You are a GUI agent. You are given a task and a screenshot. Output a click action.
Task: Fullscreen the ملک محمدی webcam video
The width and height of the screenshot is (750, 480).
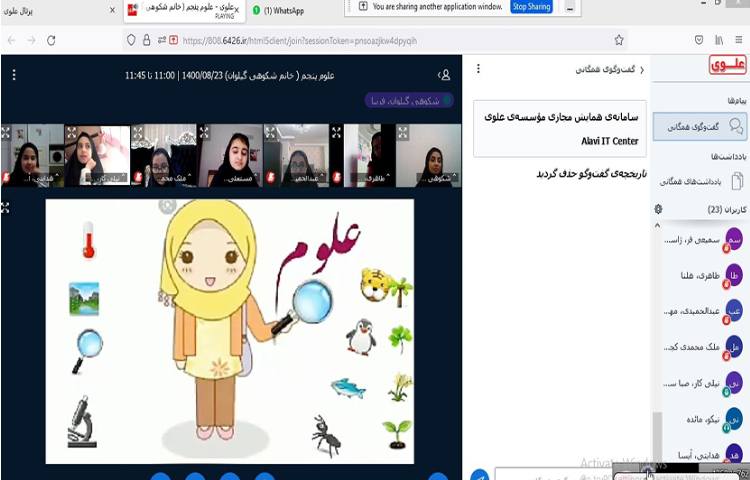click(137, 132)
